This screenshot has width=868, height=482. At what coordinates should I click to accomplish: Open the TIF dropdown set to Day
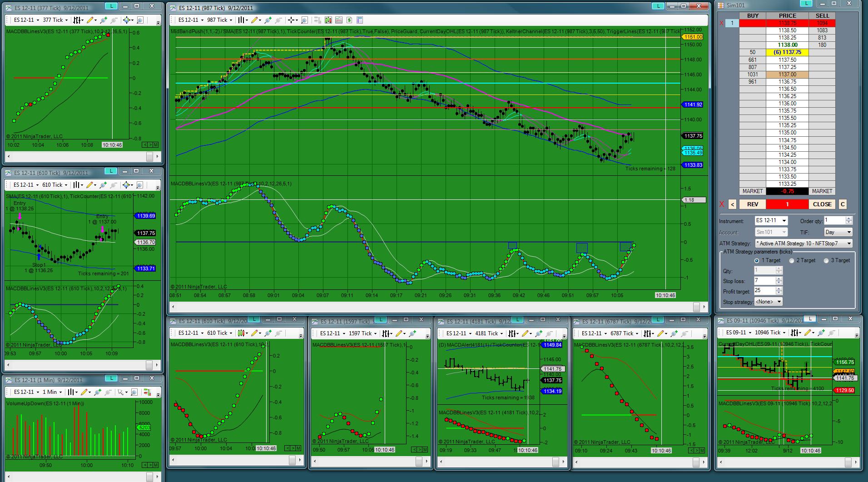838,232
